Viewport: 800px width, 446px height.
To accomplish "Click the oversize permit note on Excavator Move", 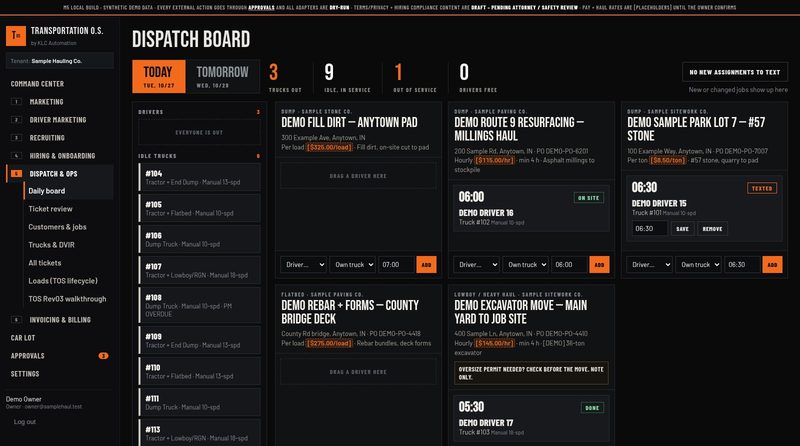I will [531, 373].
